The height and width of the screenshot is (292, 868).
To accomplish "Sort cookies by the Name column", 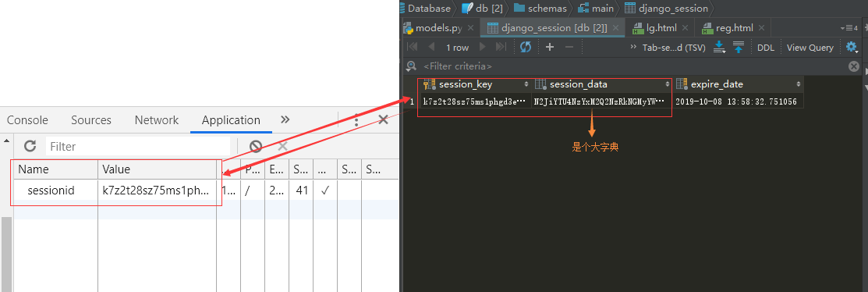I will pyautogui.click(x=56, y=169).
